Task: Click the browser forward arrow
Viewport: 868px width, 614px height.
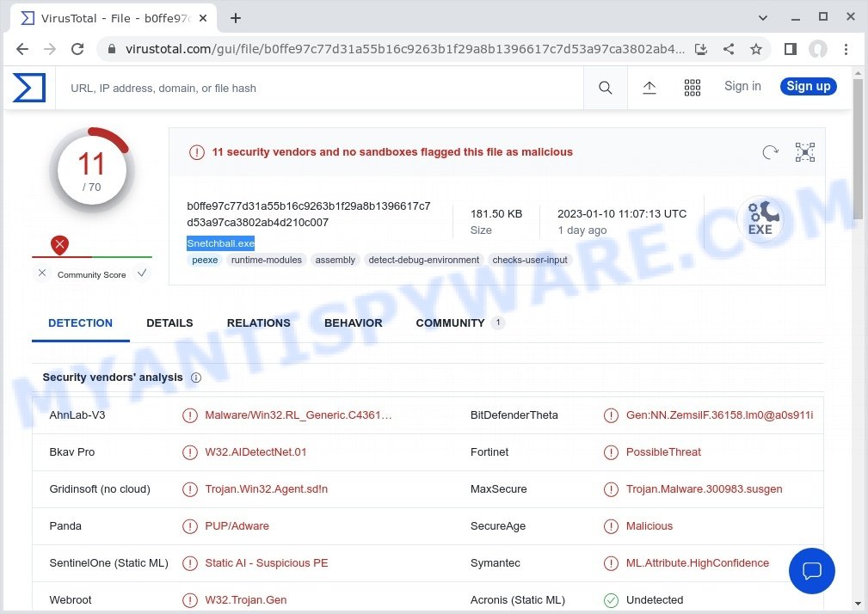Action: (50, 49)
